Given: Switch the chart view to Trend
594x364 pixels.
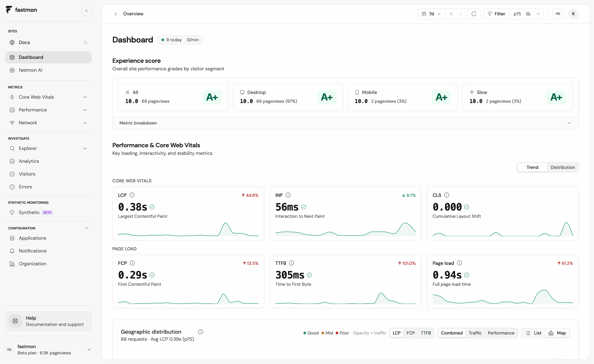Looking at the screenshot, I should point(532,167).
